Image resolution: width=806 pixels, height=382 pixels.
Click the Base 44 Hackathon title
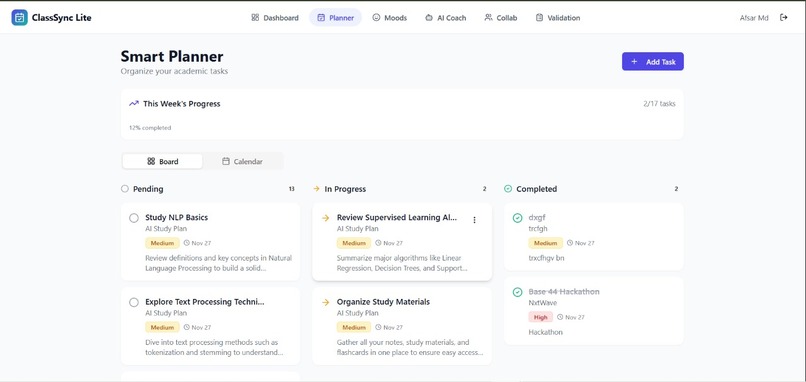[564, 292]
